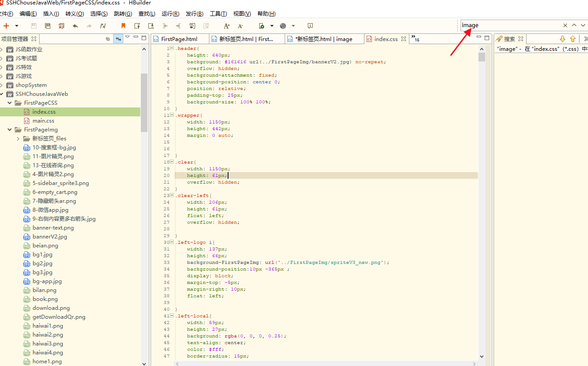The image size is (588, 366).
Task: Select 8-微信app.jpg in file tree
Action: [x=50, y=210]
